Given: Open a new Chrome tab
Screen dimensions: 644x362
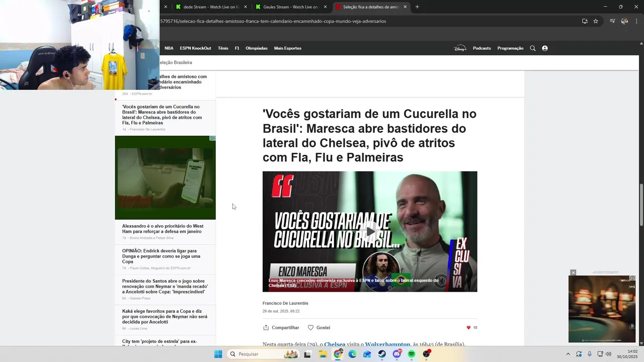Looking at the screenshot, I should tap(417, 7).
